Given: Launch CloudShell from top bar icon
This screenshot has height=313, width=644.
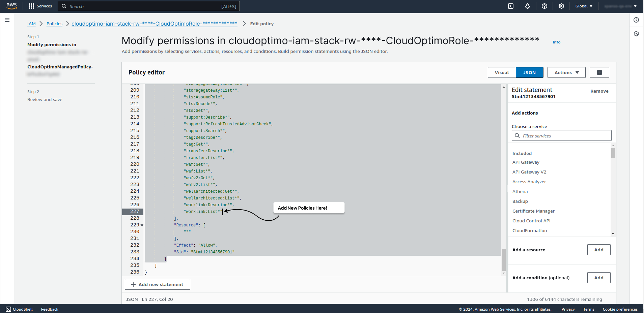Looking at the screenshot, I should click(511, 6).
